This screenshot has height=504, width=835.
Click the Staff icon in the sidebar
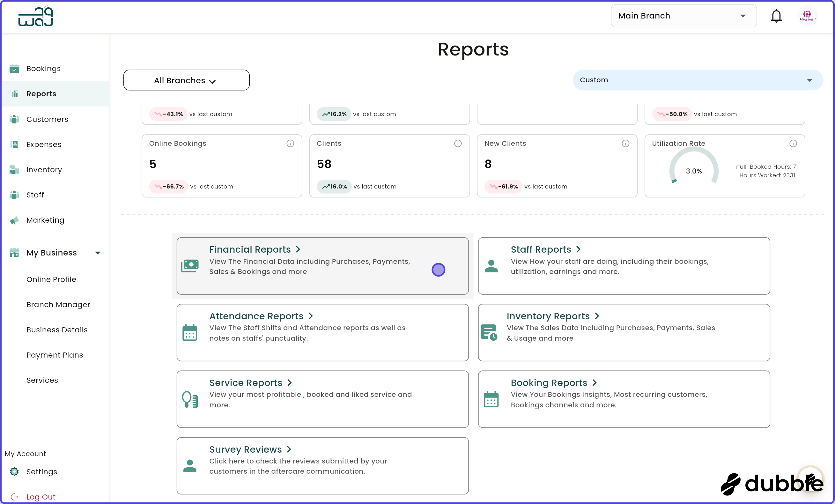tap(14, 195)
